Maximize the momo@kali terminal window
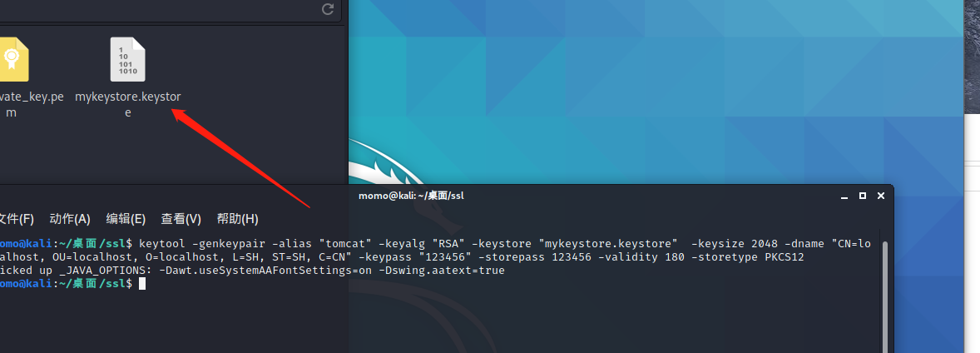980x353 pixels. (x=863, y=196)
